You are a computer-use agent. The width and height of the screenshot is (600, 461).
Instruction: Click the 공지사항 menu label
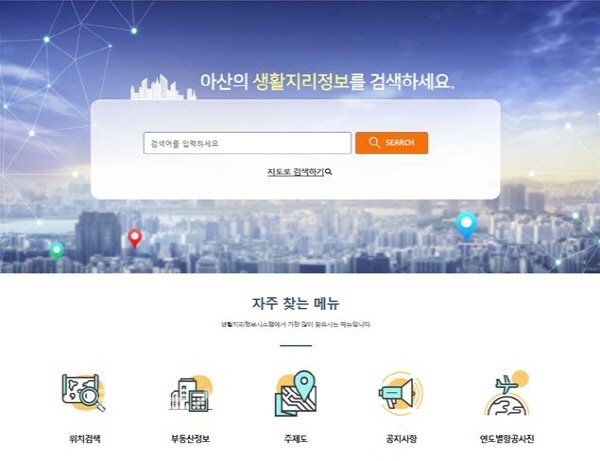tap(401, 438)
